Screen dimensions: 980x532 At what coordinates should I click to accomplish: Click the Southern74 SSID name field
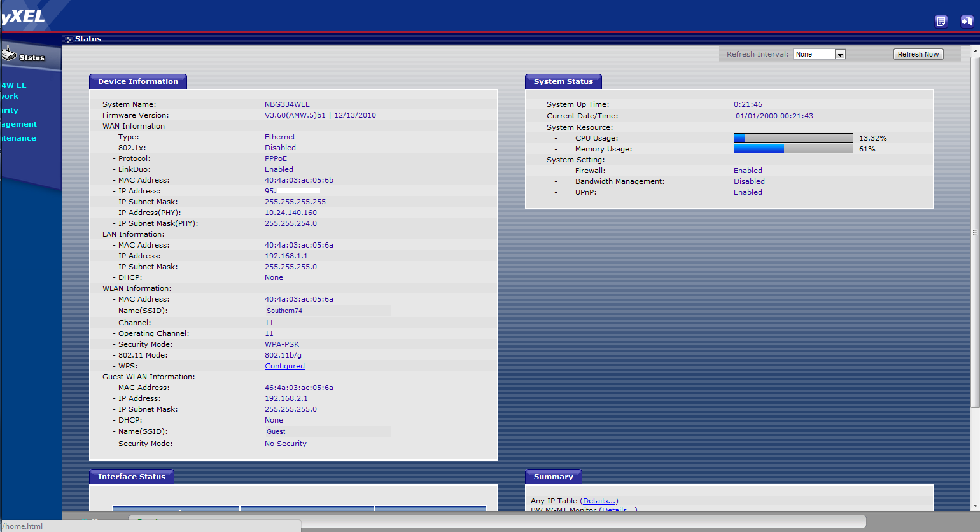328,311
